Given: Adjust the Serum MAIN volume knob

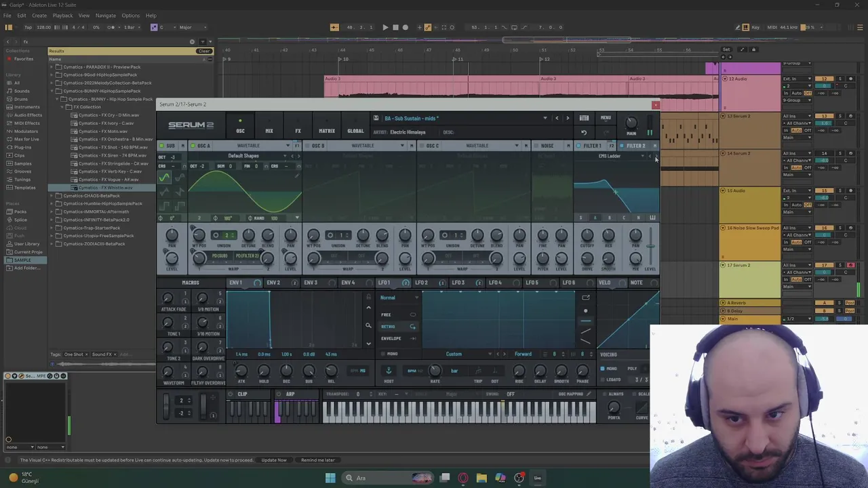Looking at the screenshot, I should 631,123.
